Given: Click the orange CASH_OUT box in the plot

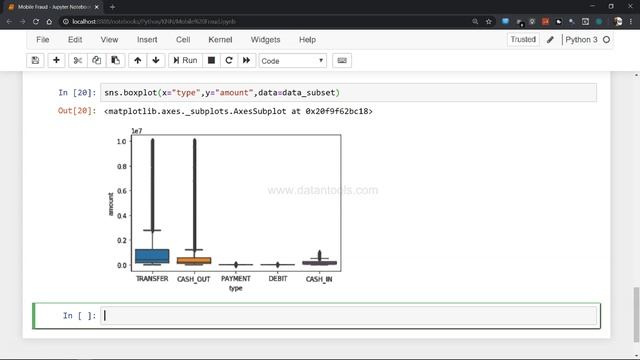Looking at the screenshot, I should click(x=194, y=260).
